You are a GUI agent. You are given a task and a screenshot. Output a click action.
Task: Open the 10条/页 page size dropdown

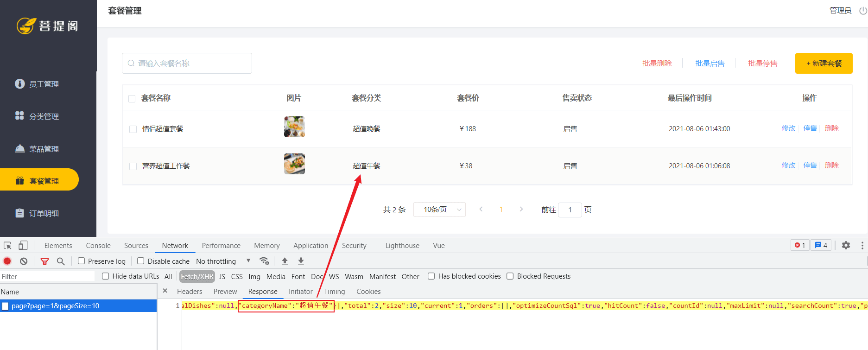coord(439,210)
